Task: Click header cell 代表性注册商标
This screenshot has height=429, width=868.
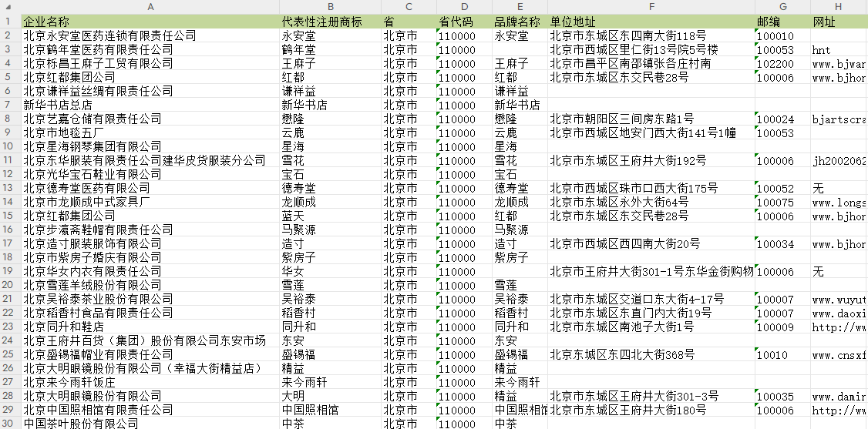Action: pyautogui.click(x=331, y=22)
